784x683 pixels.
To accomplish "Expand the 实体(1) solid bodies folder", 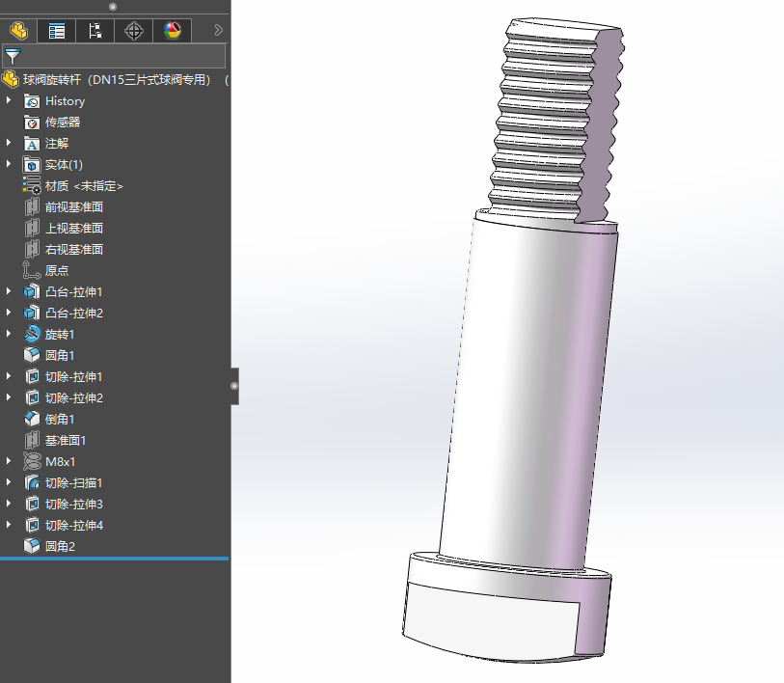I will (9, 164).
